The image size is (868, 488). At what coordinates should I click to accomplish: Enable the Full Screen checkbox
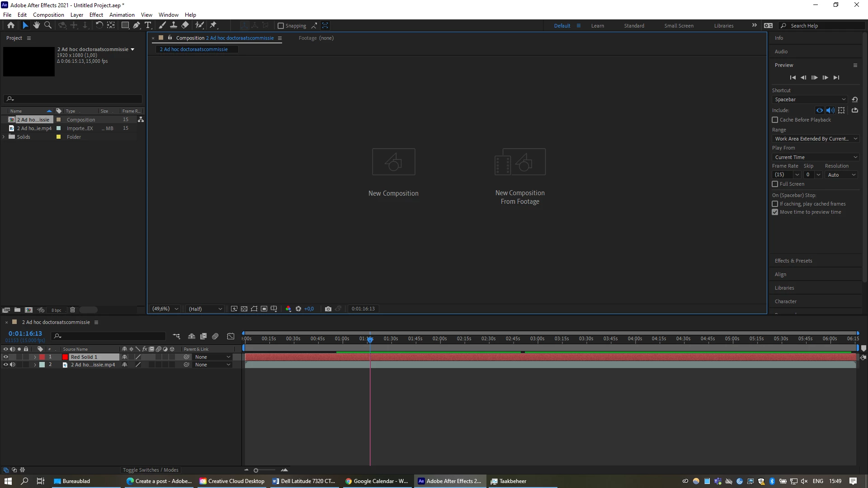(x=775, y=184)
